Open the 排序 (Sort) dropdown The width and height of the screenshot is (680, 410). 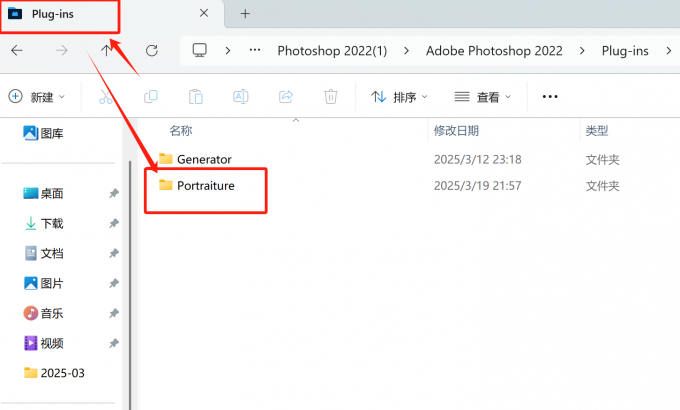[399, 97]
